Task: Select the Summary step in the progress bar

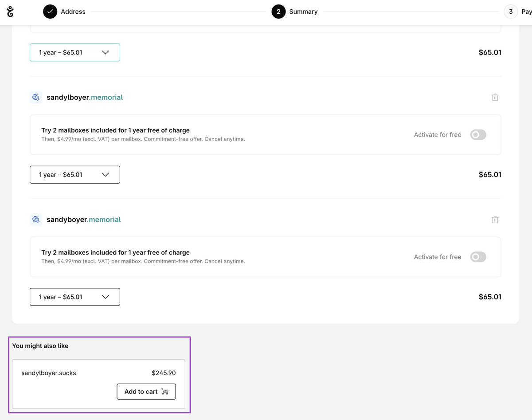Action: (x=294, y=12)
